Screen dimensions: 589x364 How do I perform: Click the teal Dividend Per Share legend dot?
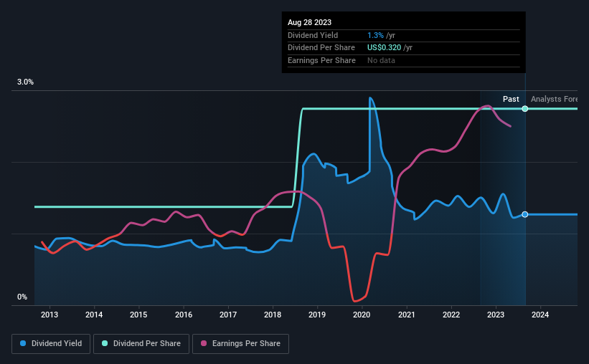click(105, 343)
